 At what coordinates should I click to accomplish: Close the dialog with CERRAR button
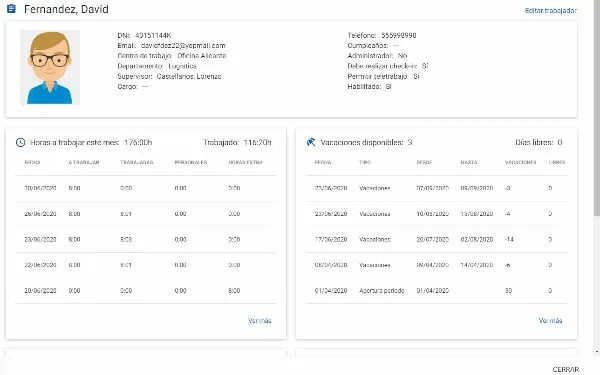point(566,369)
